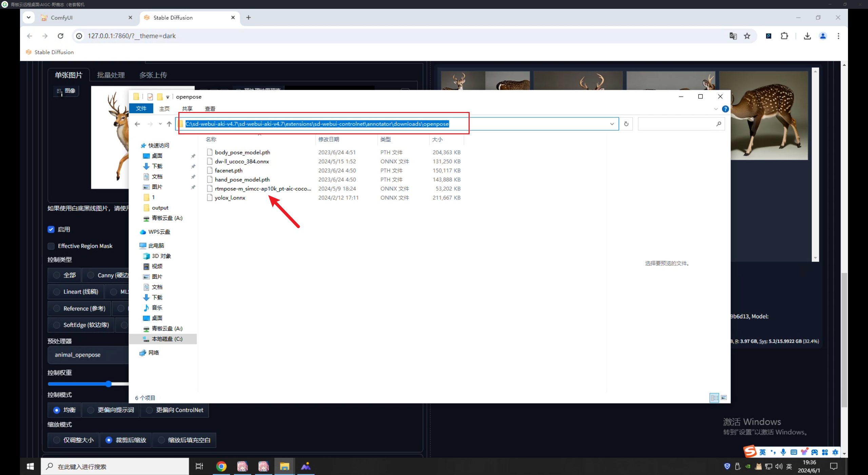The height and width of the screenshot is (475, 868).
Task: Open the recent locations dropdown arrow
Action: pyautogui.click(x=160, y=124)
